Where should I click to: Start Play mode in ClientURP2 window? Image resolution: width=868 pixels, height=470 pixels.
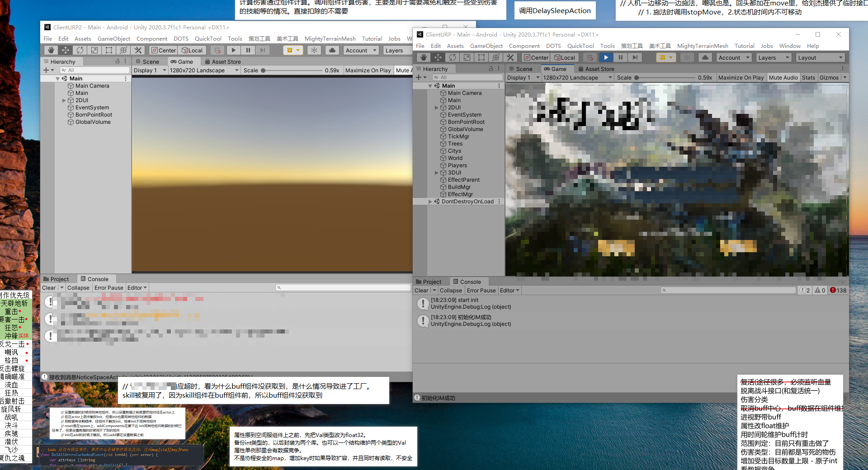[234, 50]
